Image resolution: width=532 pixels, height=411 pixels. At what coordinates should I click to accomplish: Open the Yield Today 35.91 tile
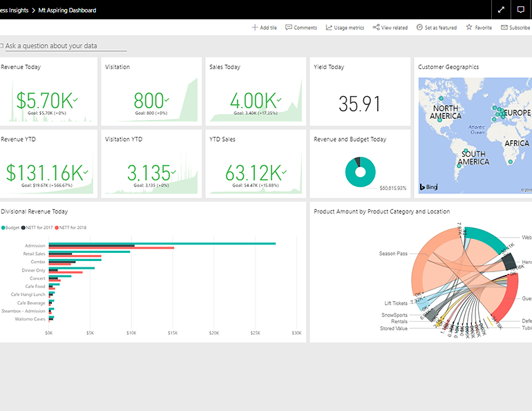(360, 92)
